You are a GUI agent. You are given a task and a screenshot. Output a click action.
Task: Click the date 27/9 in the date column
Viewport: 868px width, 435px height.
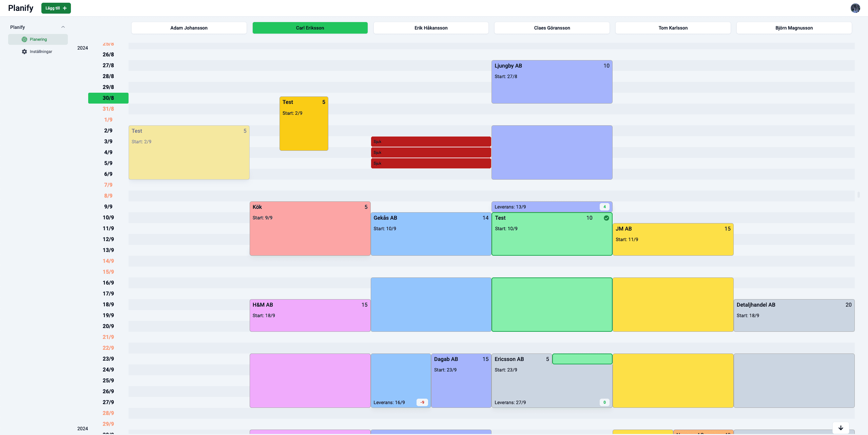108,402
